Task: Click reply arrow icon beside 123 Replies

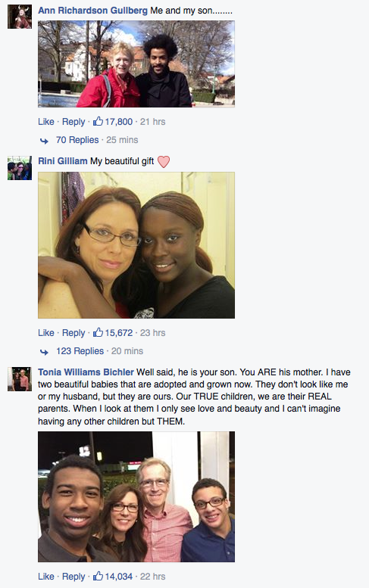Action: pos(44,352)
